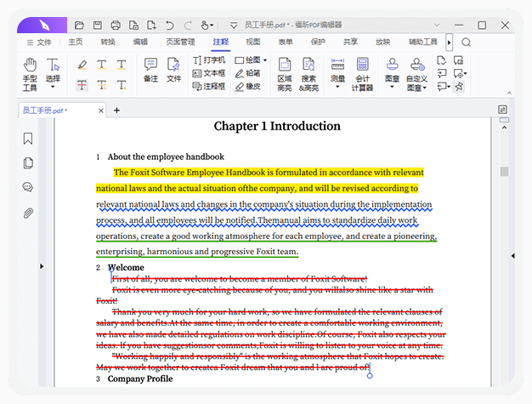This screenshot has width=532, height=404.
Task: Toggle the red Strikeout tool
Action: (82, 85)
